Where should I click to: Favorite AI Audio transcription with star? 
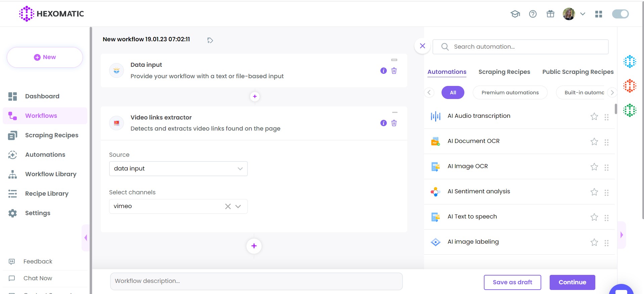[x=594, y=116]
